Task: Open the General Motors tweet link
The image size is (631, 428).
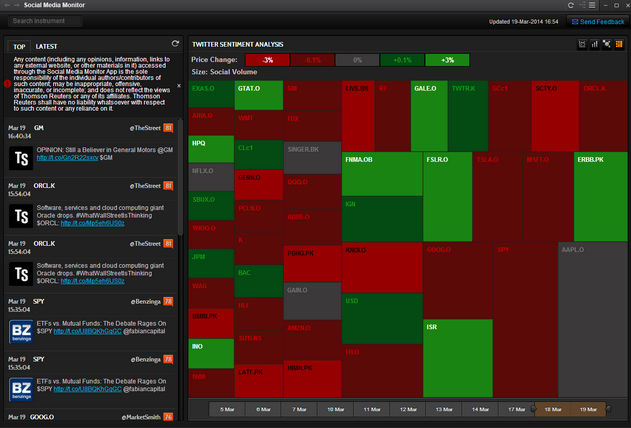Action: coord(67,158)
